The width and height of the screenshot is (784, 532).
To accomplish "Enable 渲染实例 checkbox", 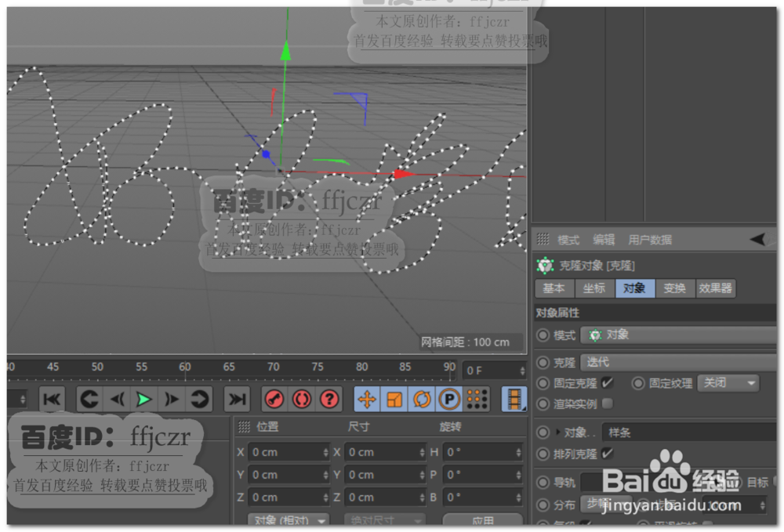I will pyautogui.click(x=607, y=404).
